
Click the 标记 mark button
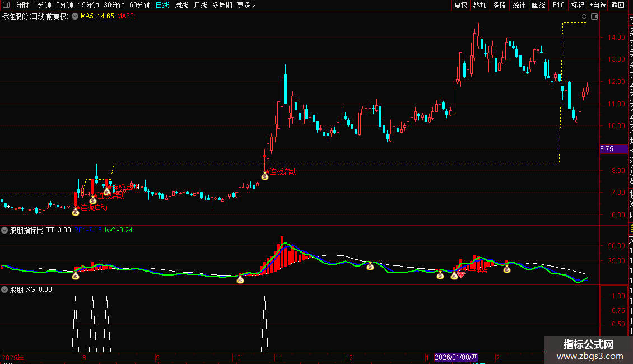(578, 5)
